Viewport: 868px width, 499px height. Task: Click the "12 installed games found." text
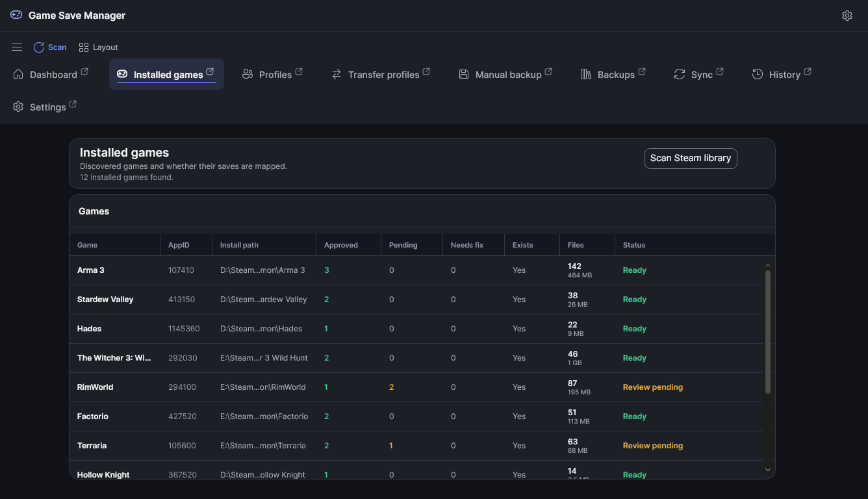127,177
